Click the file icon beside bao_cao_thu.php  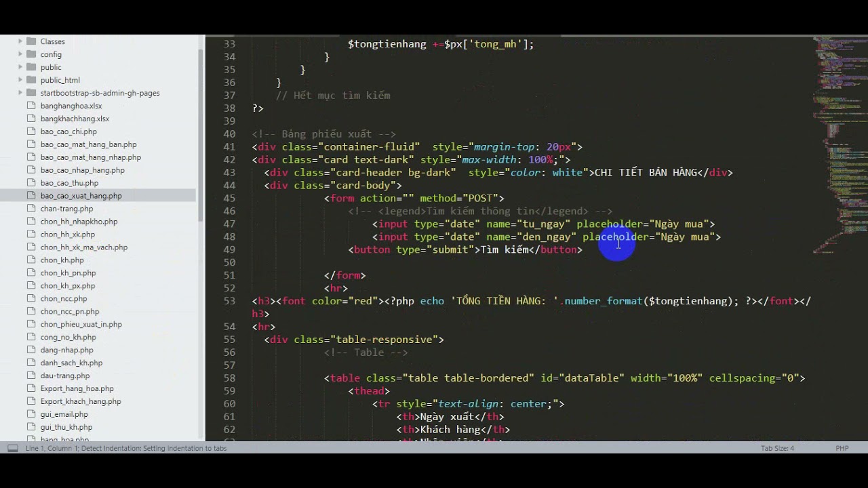[31, 183]
